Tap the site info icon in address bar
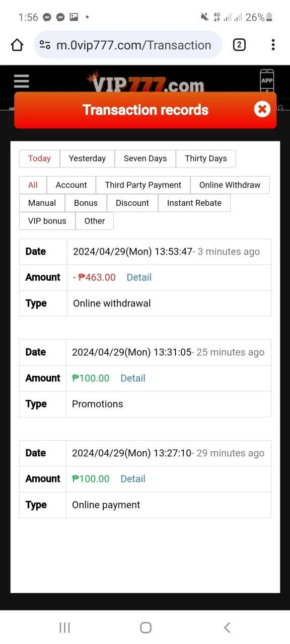This screenshot has height=644, width=290. coord(45,45)
